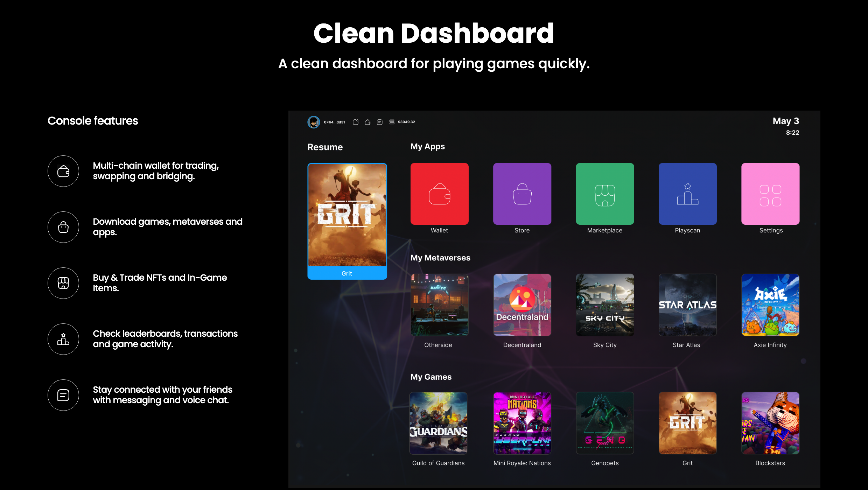This screenshot has height=490, width=868.
Task: Open the pink Settings app tile
Action: [x=770, y=194]
